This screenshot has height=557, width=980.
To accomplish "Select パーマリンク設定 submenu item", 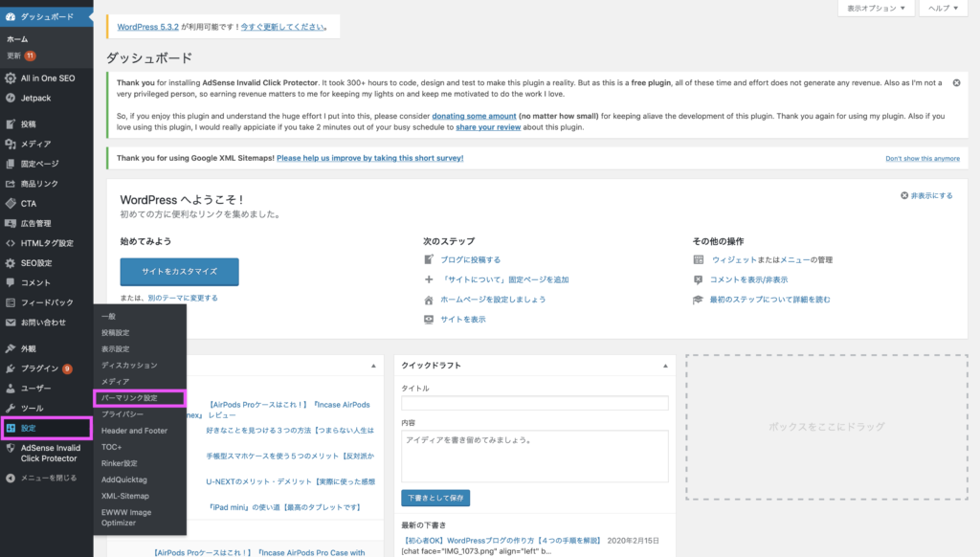I will coord(129,397).
